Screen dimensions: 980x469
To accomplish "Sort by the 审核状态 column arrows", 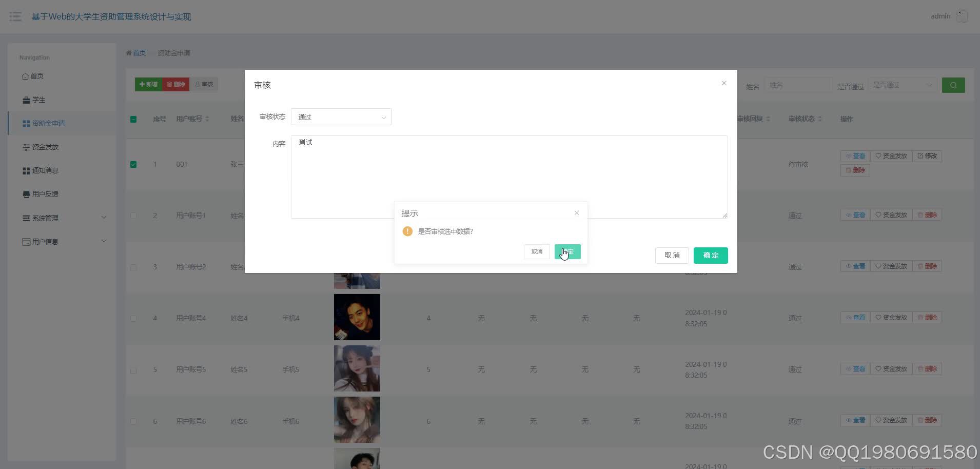I will (820, 119).
